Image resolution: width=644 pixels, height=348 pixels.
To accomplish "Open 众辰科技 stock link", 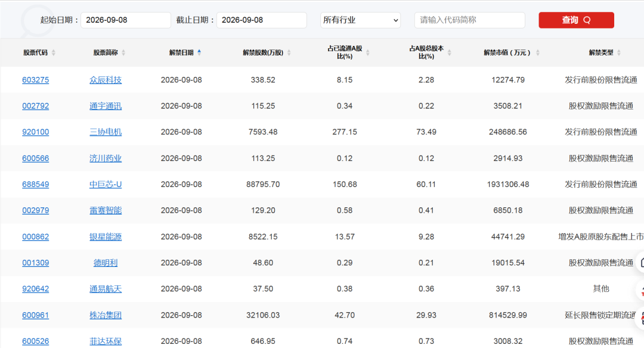I will tap(106, 80).
